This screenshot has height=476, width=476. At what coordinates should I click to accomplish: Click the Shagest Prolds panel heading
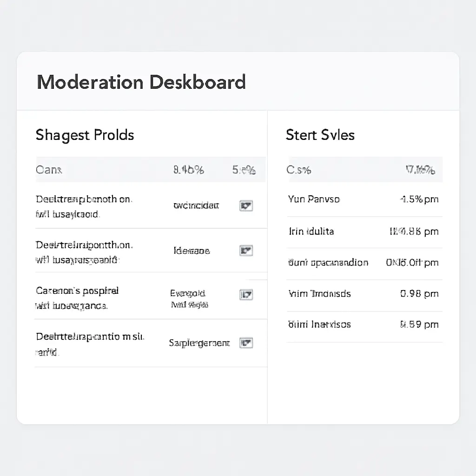85,135
